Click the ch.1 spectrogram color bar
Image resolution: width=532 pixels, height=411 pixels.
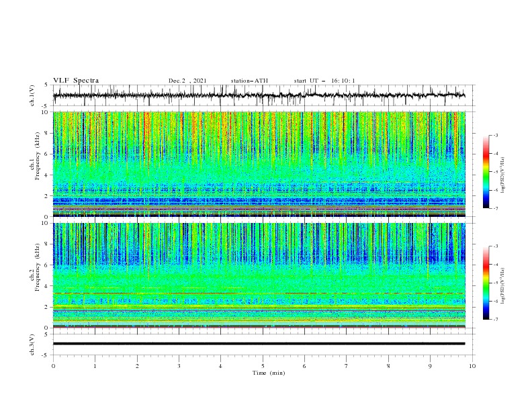pyautogui.click(x=486, y=172)
